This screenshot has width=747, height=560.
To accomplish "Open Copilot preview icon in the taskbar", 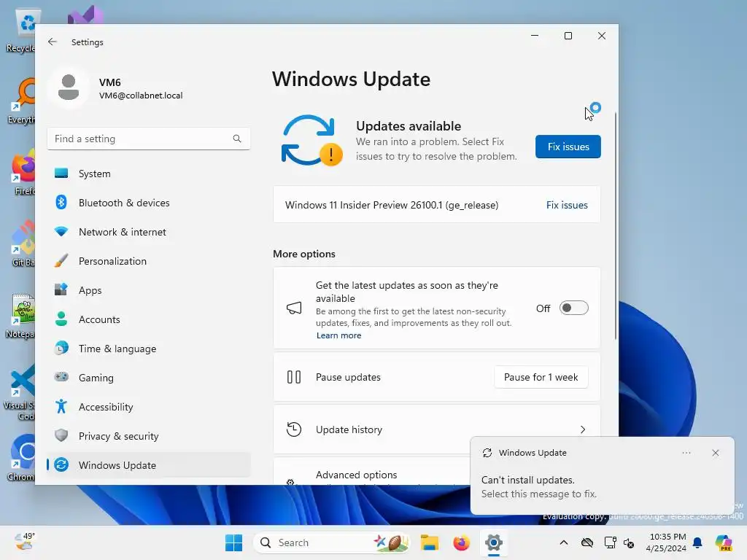I will 724,542.
